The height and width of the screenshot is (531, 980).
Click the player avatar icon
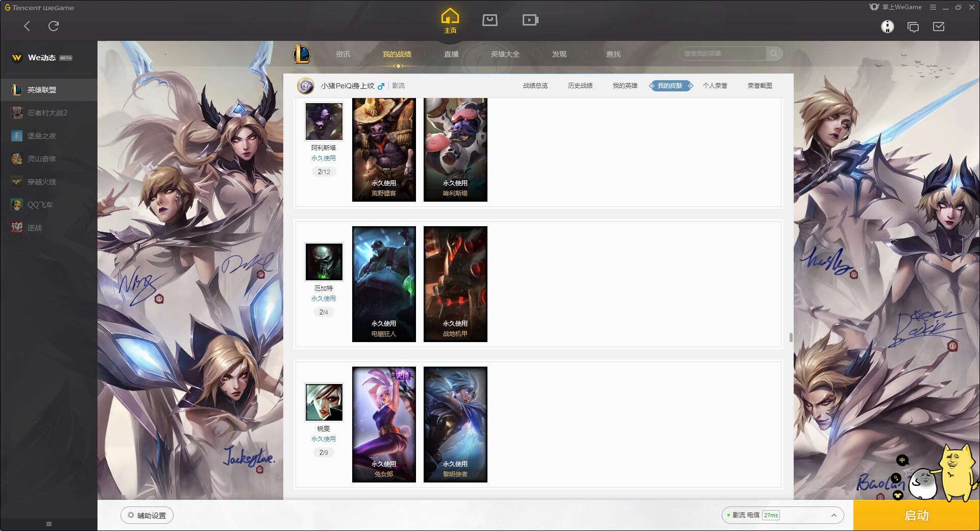point(305,86)
